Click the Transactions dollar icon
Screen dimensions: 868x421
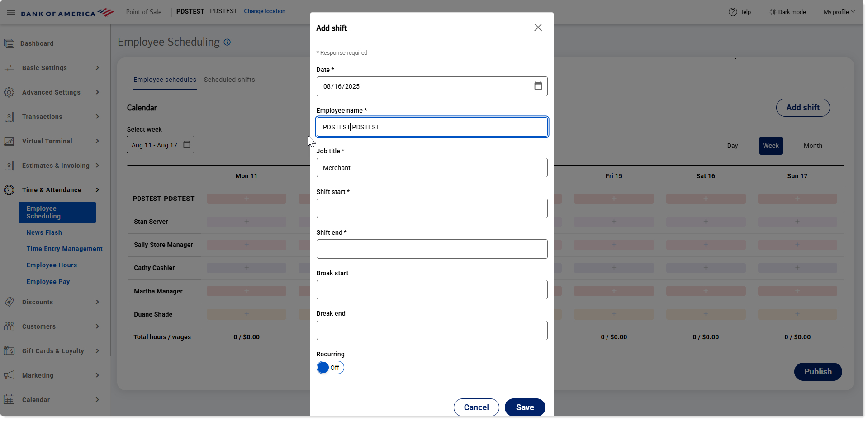pos(9,117)
